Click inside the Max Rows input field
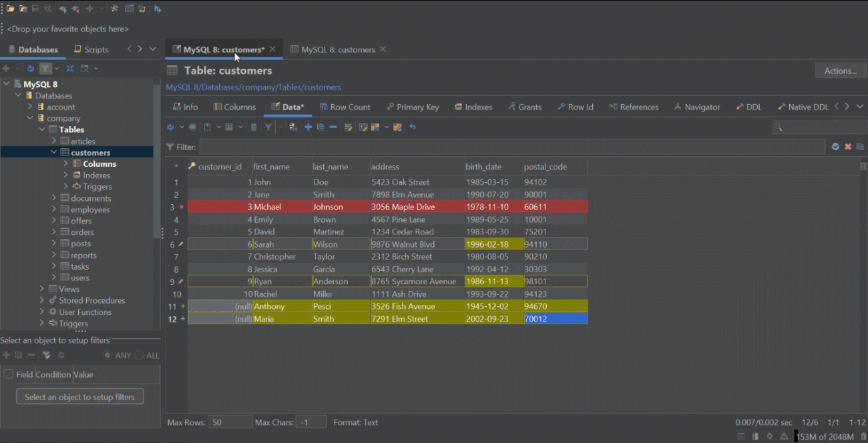This screenshot has width=868, height=443. click(230, 422)
